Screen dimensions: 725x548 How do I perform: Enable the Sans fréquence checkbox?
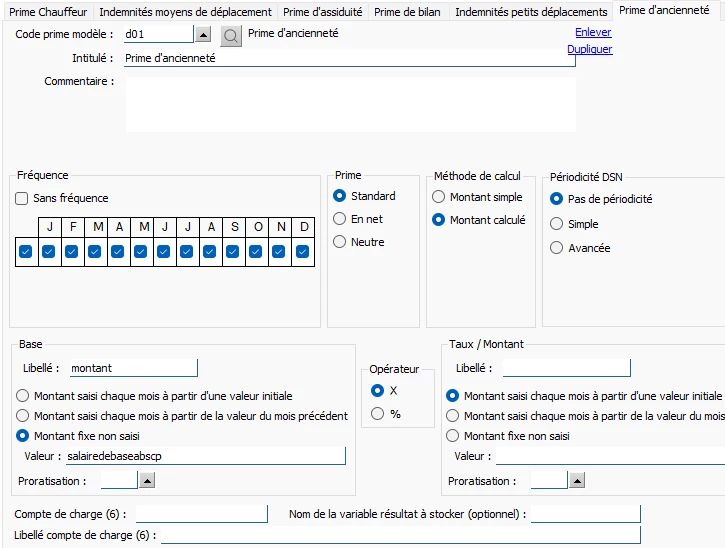tap(22, 199)
